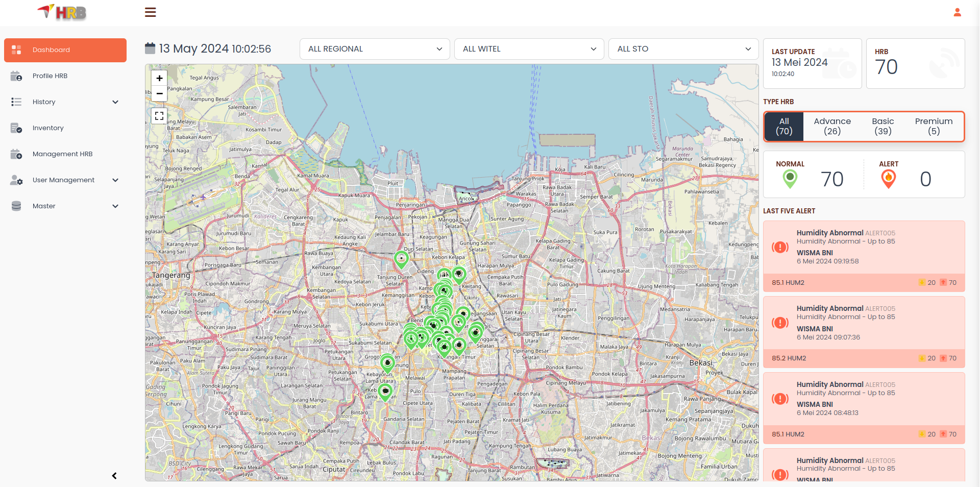
Task: Open Dashboard menu item
Action: pos(65,50)
